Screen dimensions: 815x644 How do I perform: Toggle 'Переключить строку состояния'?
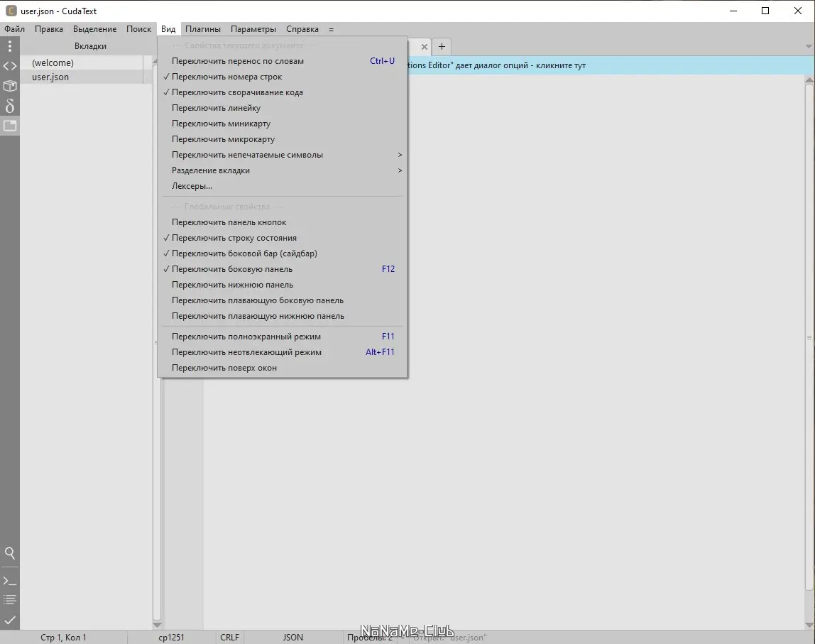click(234, 237)
